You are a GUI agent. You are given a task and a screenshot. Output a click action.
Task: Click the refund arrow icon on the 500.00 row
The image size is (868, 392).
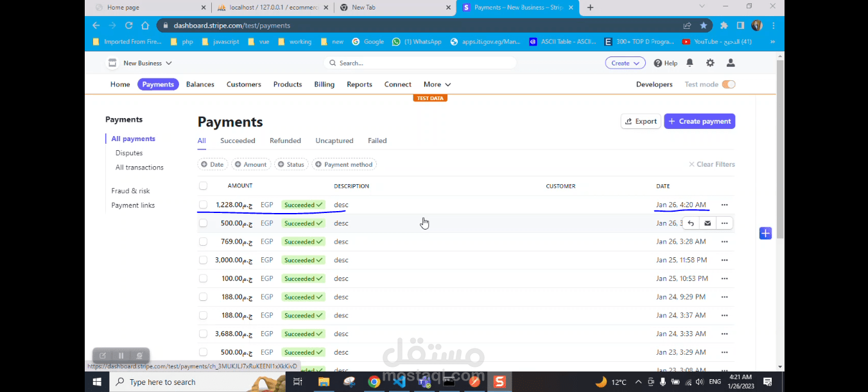[691, 223]
